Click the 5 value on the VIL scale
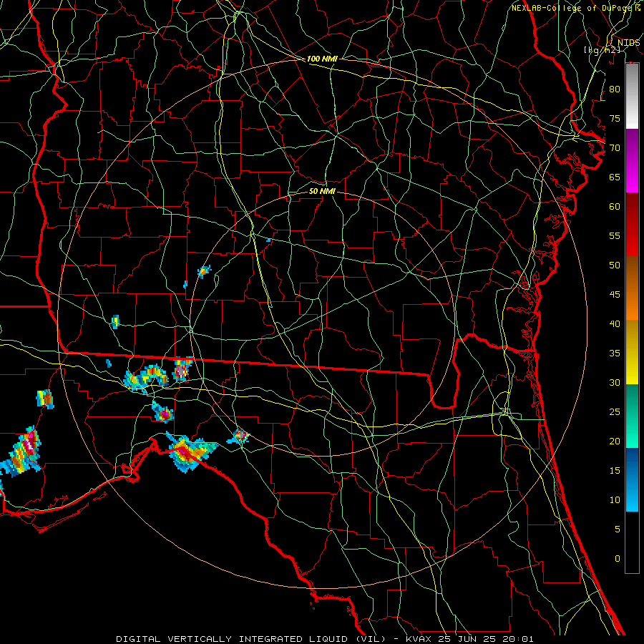Image resolution: width=644 pixels, height=644 pixels. pos(618,529)
